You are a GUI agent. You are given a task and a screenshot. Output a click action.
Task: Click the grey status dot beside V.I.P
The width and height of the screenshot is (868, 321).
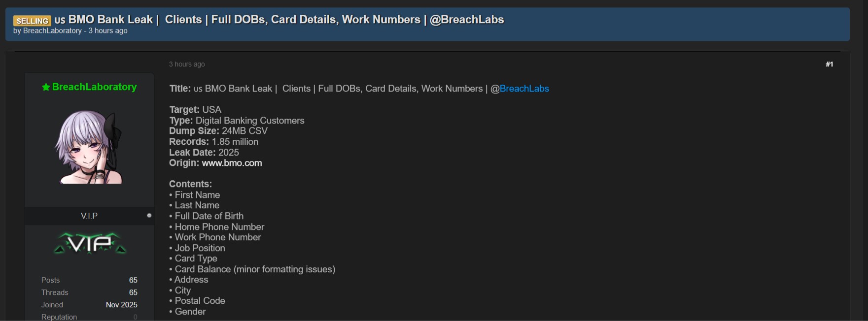[x=149, y=215]
